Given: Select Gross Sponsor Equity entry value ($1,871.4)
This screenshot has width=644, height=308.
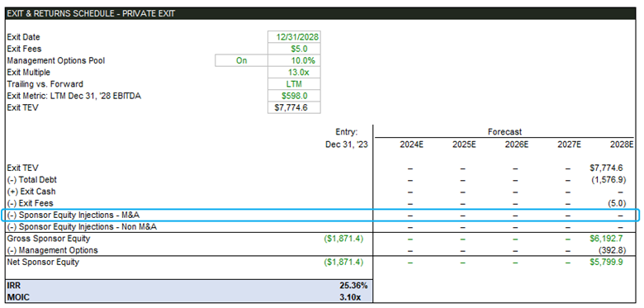Looking at the screenshot, I should click(x=343, y=239).
